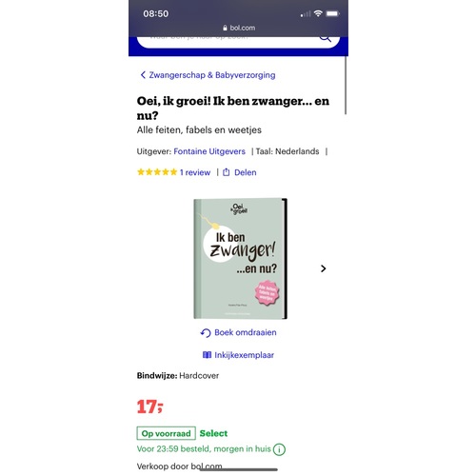Open the Zwangerschap & Babyverzorging category link
This screenshot has height=476, width=476.
[x=212, y=75]
